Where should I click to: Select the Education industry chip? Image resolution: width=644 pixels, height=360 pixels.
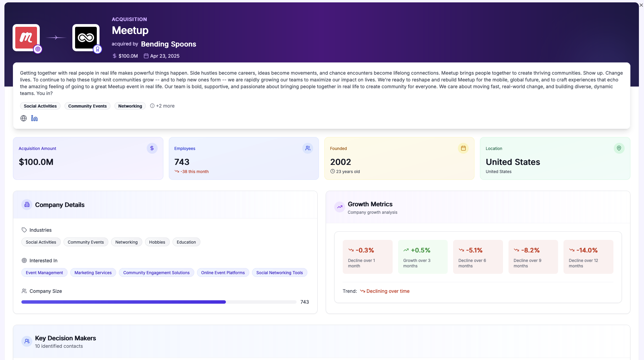tap(186, 242)
